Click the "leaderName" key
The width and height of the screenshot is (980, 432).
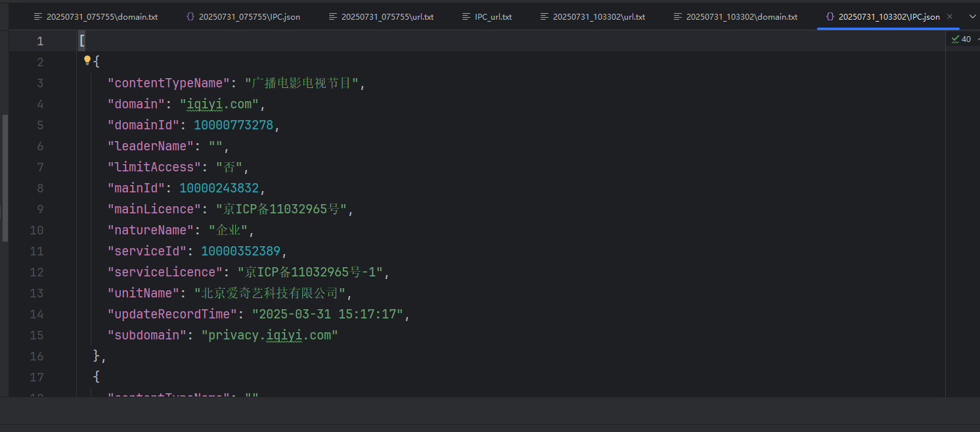pyautogui.click(x=150, y=146)
